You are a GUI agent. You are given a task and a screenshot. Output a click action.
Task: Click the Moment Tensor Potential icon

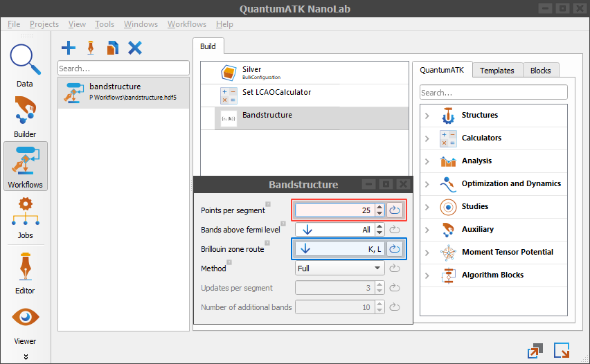(x=448, y=253)
